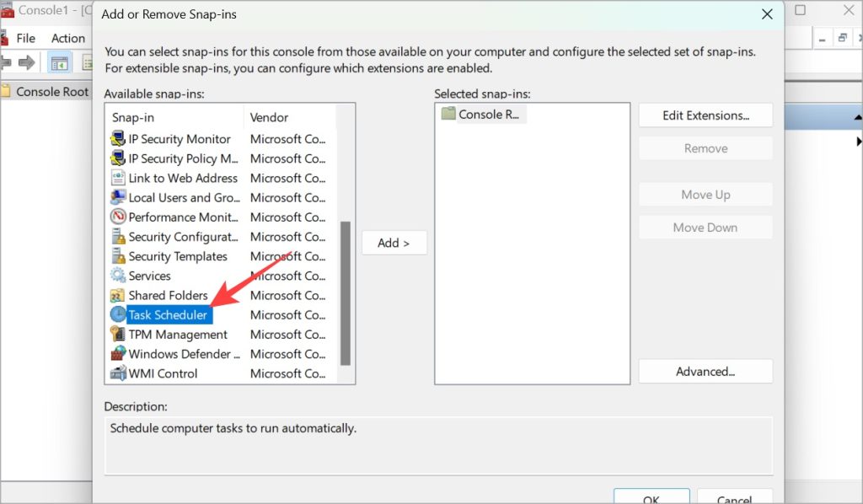Minimize the inner Console1 child window

point(823,39)
